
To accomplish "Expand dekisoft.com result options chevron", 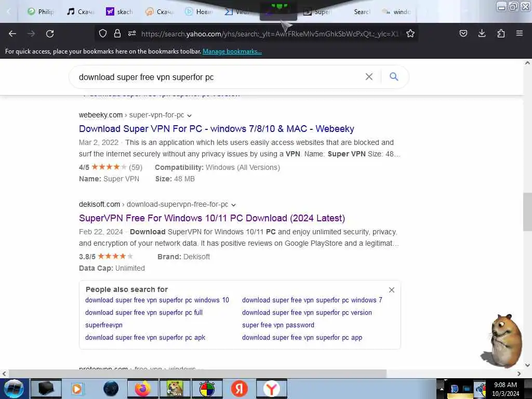I will 233,205.
